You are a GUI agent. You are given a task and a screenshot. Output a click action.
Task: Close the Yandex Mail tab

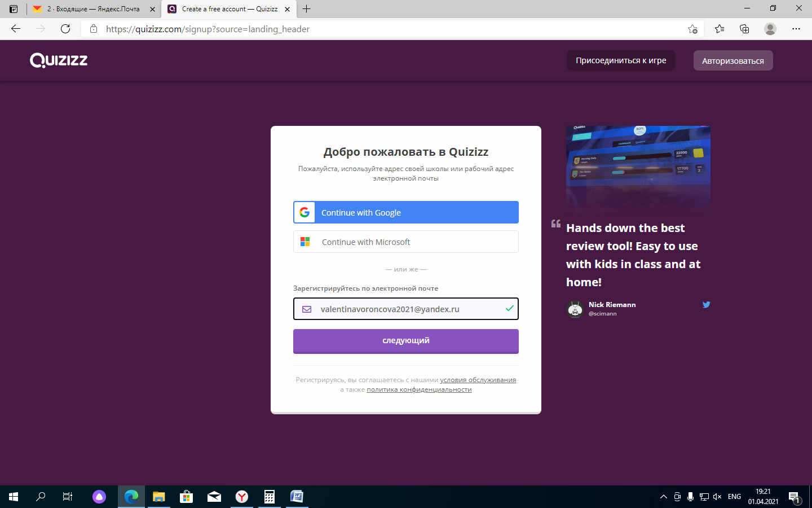152,9
